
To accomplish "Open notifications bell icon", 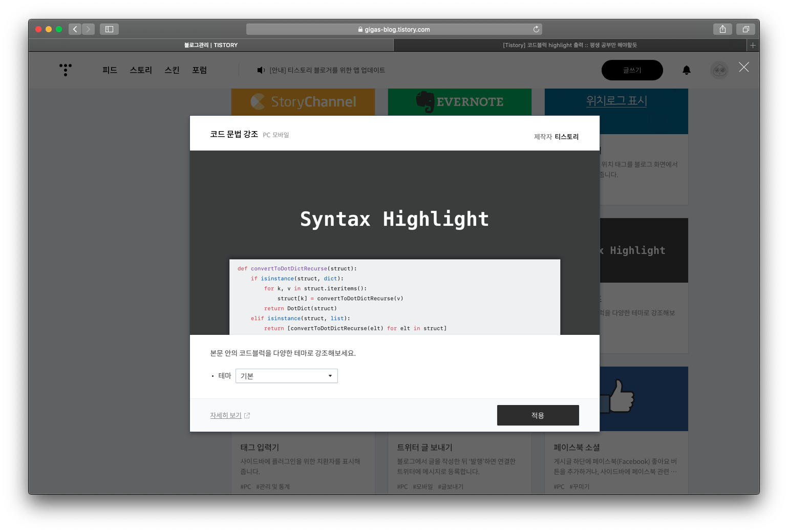I will [687, 70].
